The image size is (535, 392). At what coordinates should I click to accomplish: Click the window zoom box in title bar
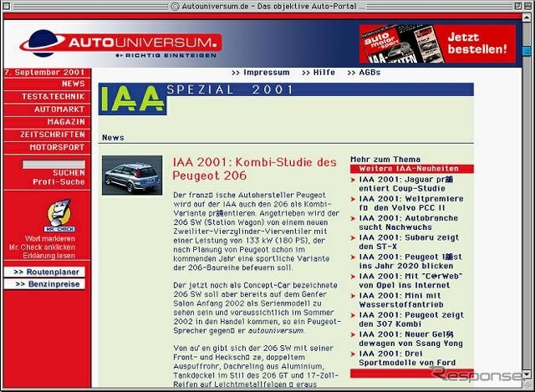point(517,6)
